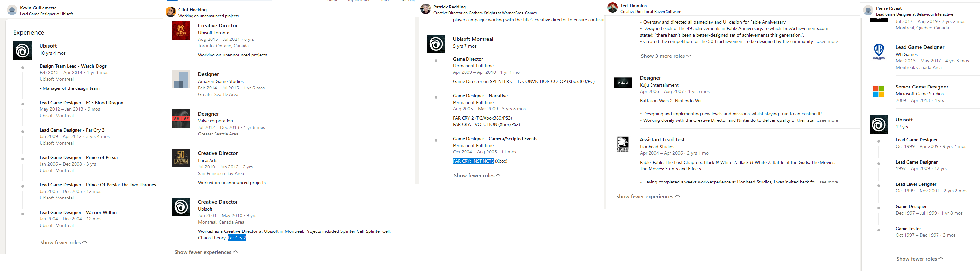Select Creative Director at Ubisoft Toronto
The height and width of the screenshot is (271, 980).
tap(218, 26)
